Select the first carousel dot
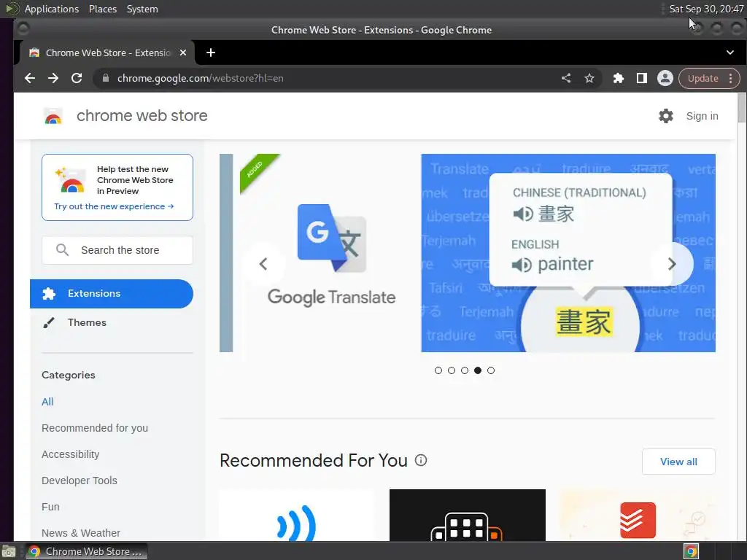747x560 pixels. [x=438, y=370]
